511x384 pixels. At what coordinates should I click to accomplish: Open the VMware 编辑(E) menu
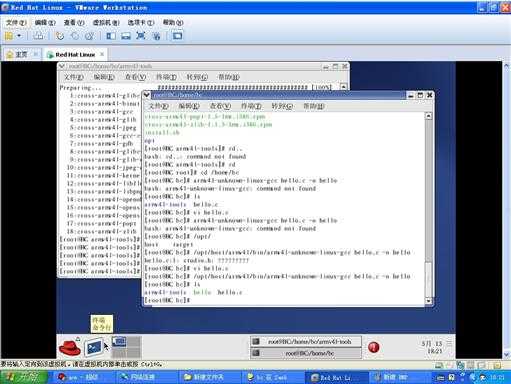(45, 22)
